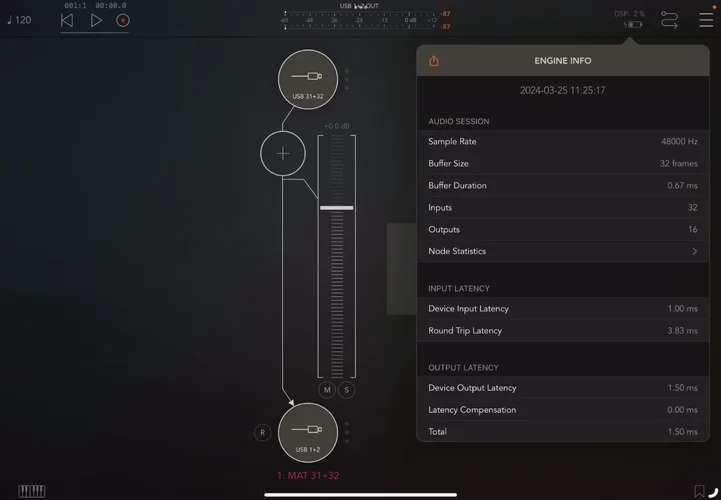Image resolution: width=721 pixels, height=500 pixels.
Task: Start recording with the record button
Action: point(123,20)
